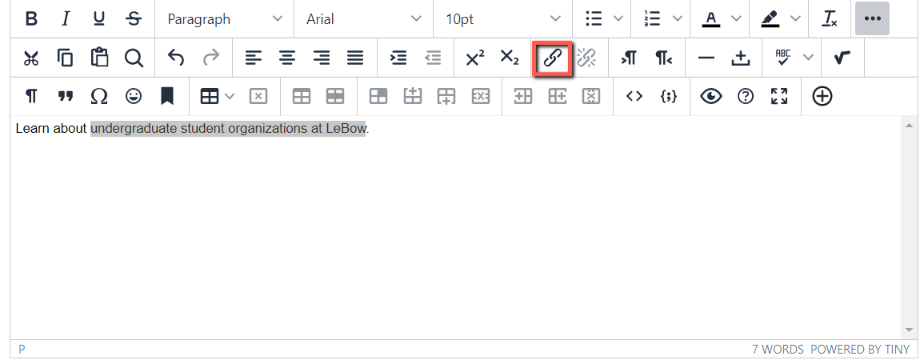Preview the content
923x363 pixels.
(x=711, y=96)
